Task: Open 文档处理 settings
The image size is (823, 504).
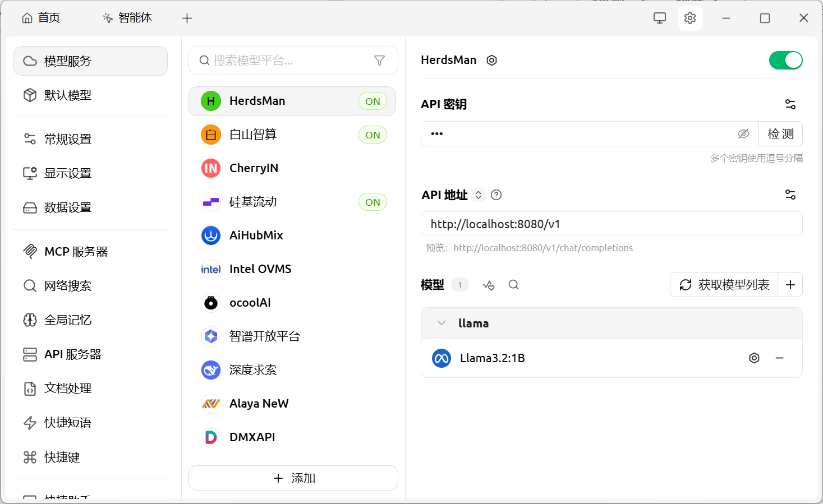Action: point(90,389)
